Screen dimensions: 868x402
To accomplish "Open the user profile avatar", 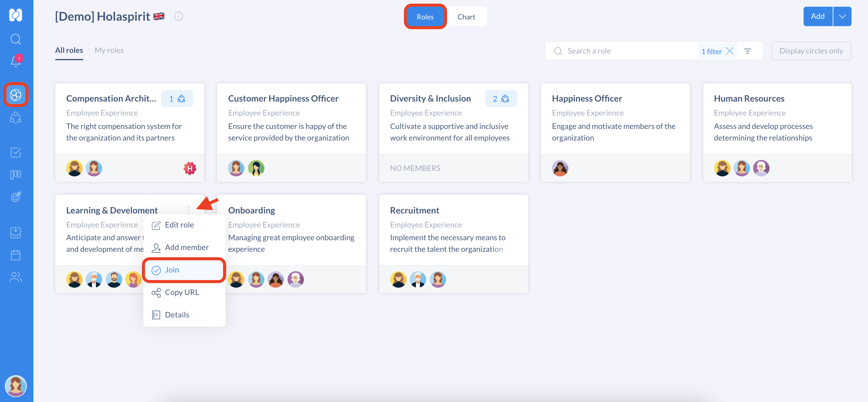I will [15, 386].
